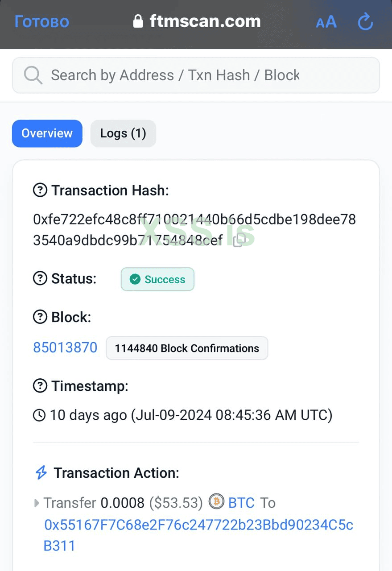This screenshot has width=392, height=571.
Task: Tap the search magnifier icon
Action: 33,75
